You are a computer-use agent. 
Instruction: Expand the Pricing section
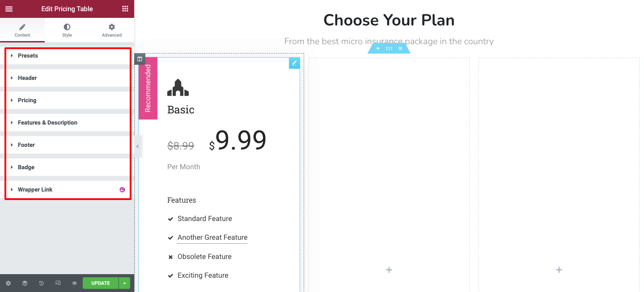click(27, 100)
